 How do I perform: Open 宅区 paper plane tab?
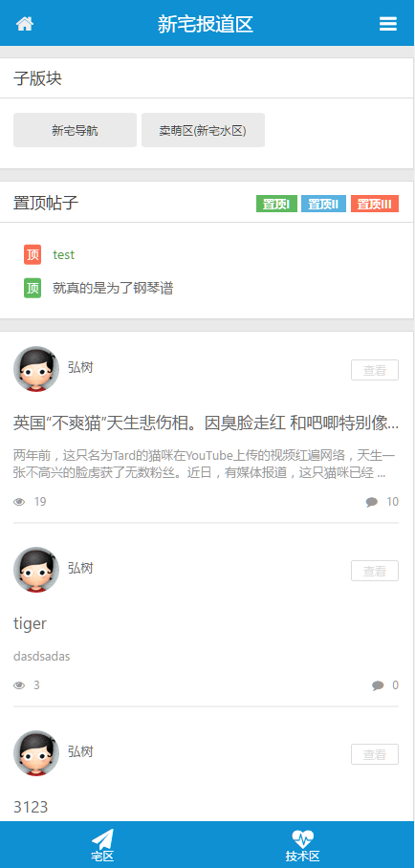coord(103,845)
